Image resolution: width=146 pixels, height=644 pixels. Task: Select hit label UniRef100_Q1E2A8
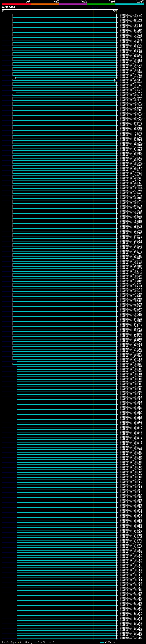(131, 254)
